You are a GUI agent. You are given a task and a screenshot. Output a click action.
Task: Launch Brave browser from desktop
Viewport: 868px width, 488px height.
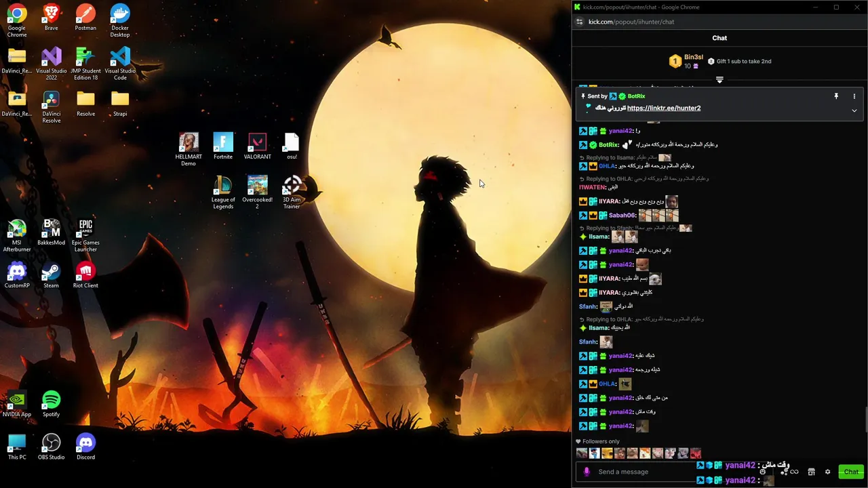coord(51,18)
